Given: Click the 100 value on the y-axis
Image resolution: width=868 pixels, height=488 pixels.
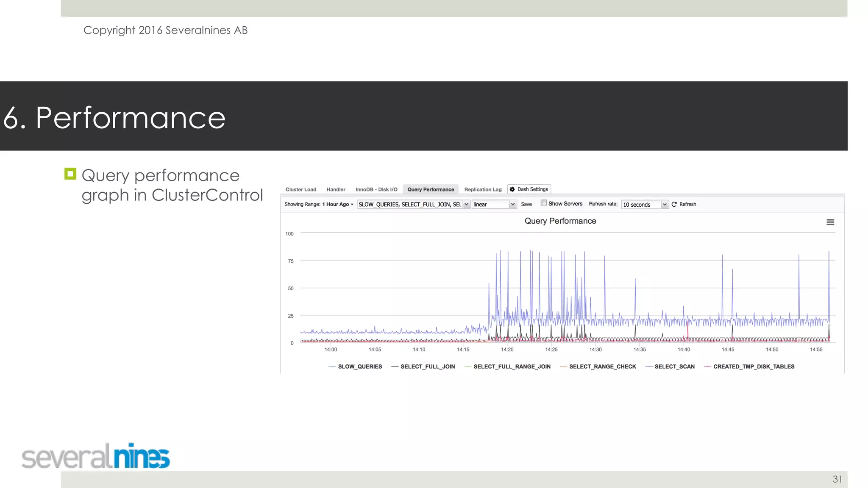Looking at the screenshot, I should (289, 234).
